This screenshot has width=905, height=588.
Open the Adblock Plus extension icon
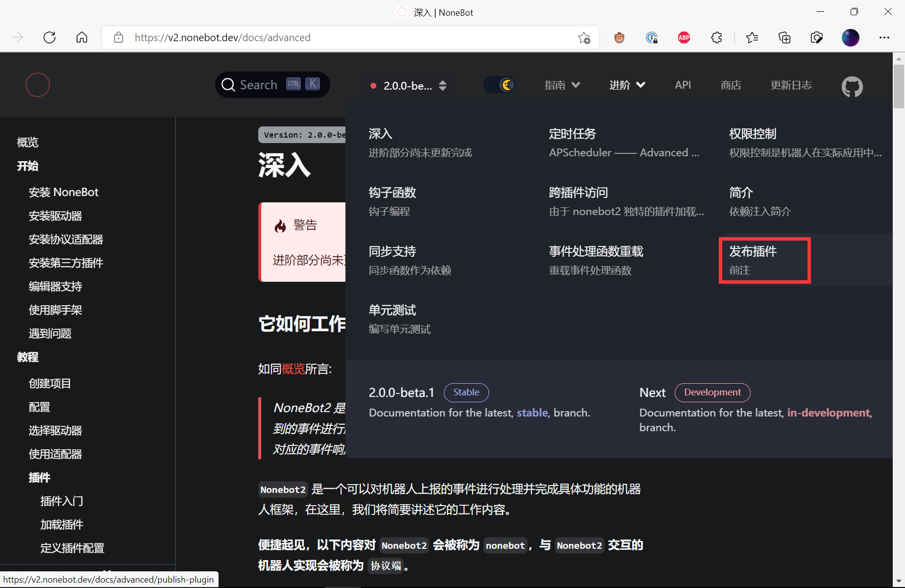684,37
